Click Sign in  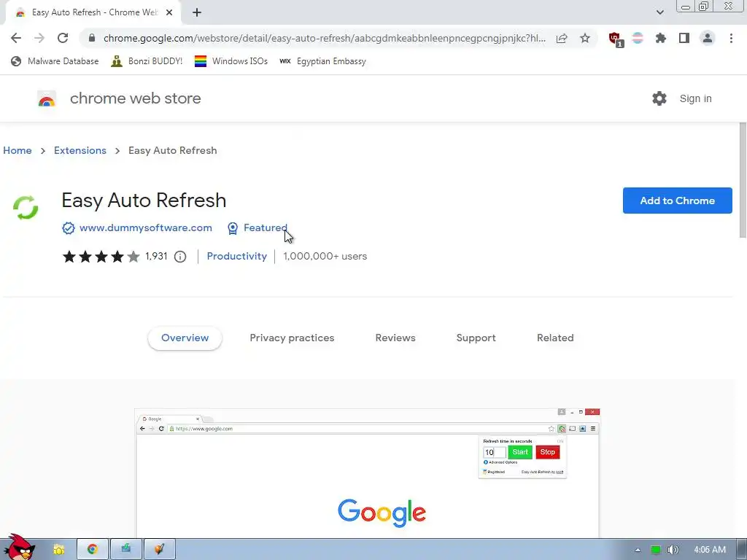click(x=695, y=98)
